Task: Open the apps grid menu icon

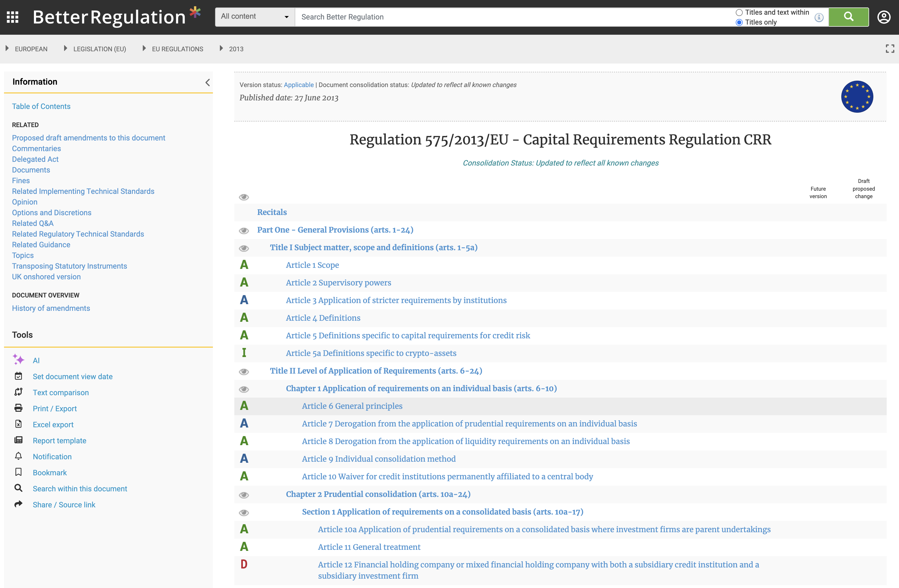Action: pyautogui.click(x=13, y=17)
